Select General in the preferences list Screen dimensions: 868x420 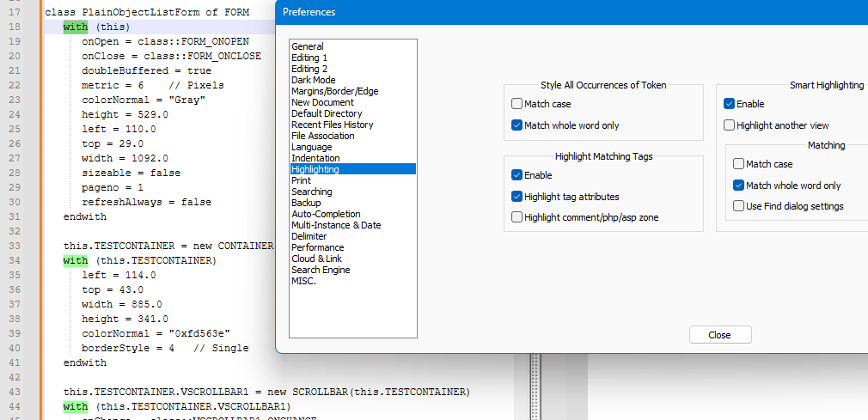tap(308, 46)
